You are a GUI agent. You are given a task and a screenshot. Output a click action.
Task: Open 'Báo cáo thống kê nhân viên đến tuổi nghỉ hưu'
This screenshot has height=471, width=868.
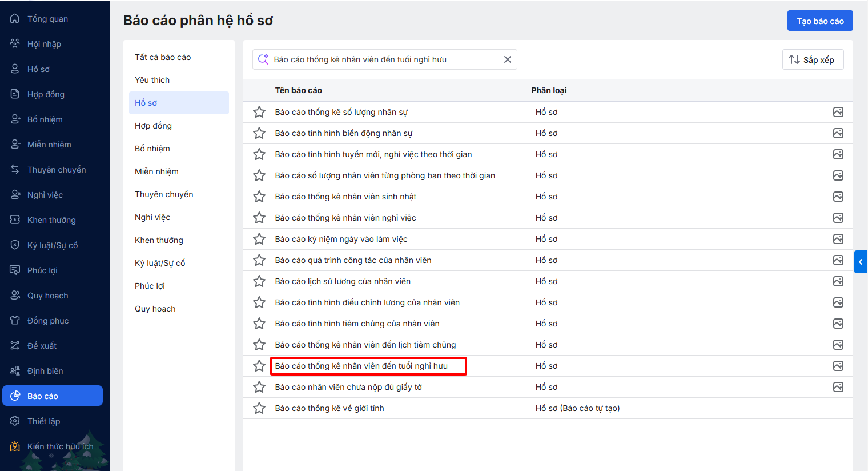click(361, 366)
